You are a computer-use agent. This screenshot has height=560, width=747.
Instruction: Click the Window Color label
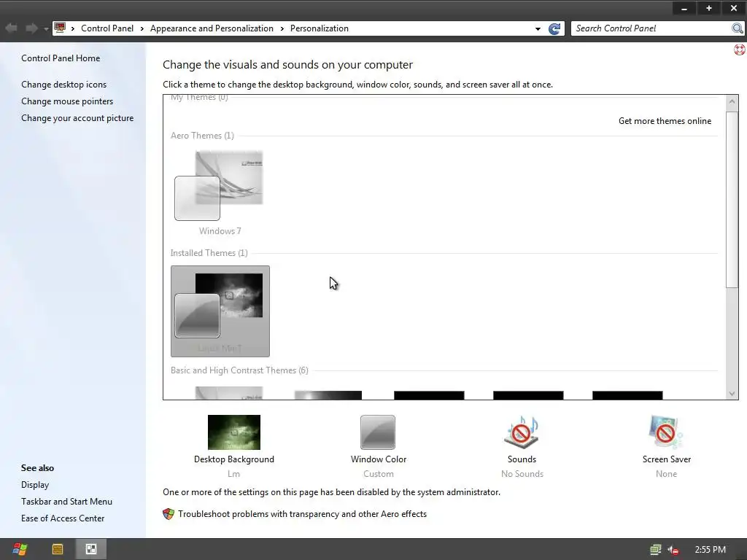click(x=379, y=459)
